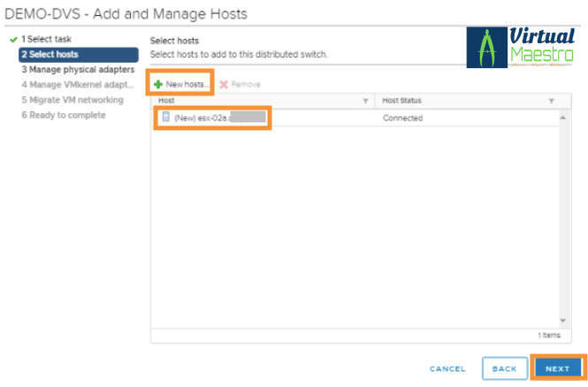Image resolution: width=588 pixels, height=387 pixels.
Task: Click the red X Remove icon
Action: [x=224, y=84]
